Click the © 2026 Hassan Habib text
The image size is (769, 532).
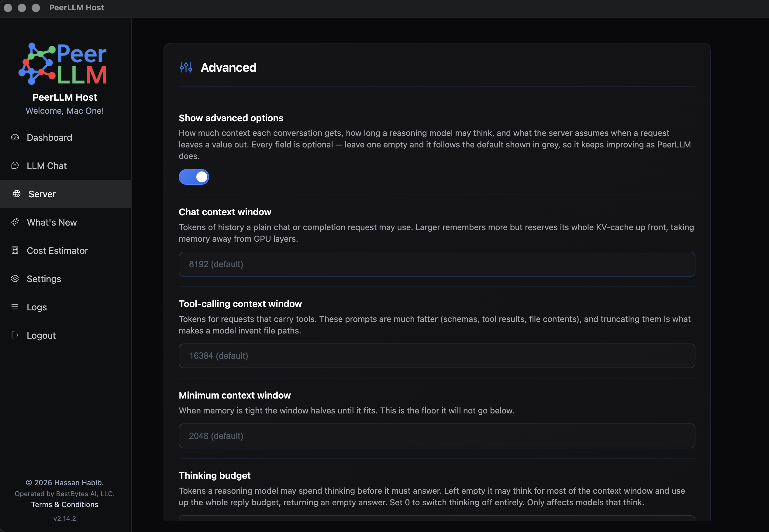(x=65, y=482)
